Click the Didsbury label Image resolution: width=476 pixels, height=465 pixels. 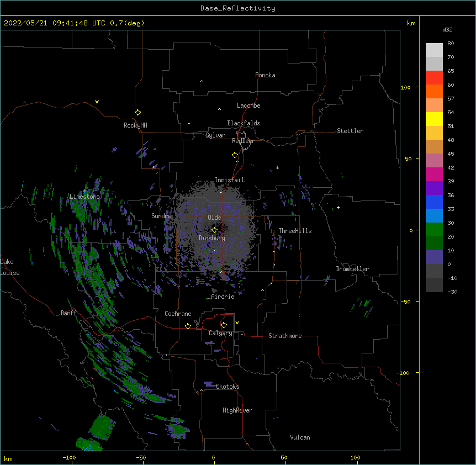(x=212, y=238)
